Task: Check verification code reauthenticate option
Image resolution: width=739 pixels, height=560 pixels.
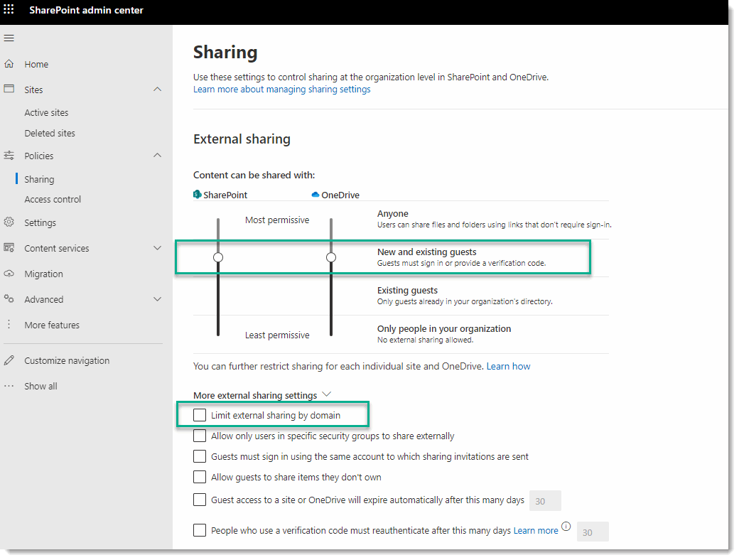Action: (x=200, y=530)
